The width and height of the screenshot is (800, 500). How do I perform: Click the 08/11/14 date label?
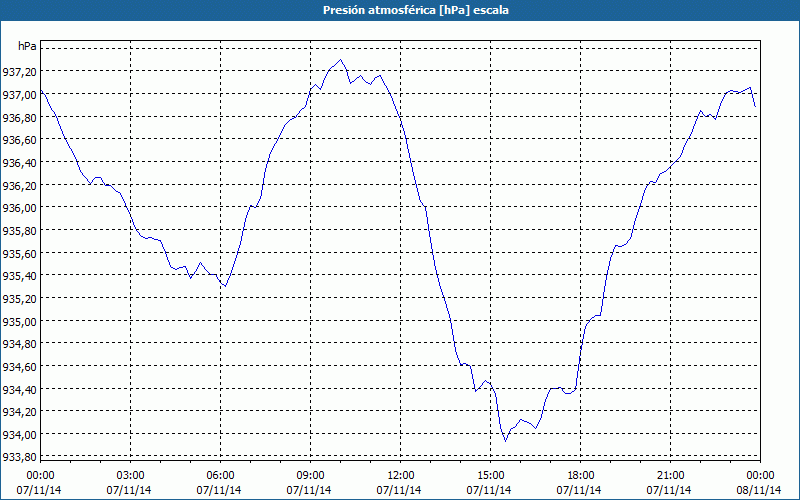point(759,490)
